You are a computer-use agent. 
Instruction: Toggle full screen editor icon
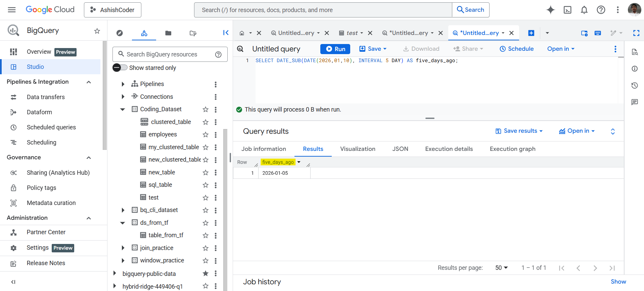point(636,33)
